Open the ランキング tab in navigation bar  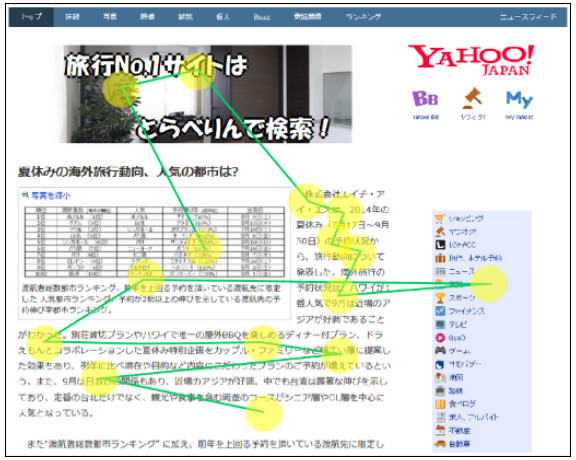(363, 17)
